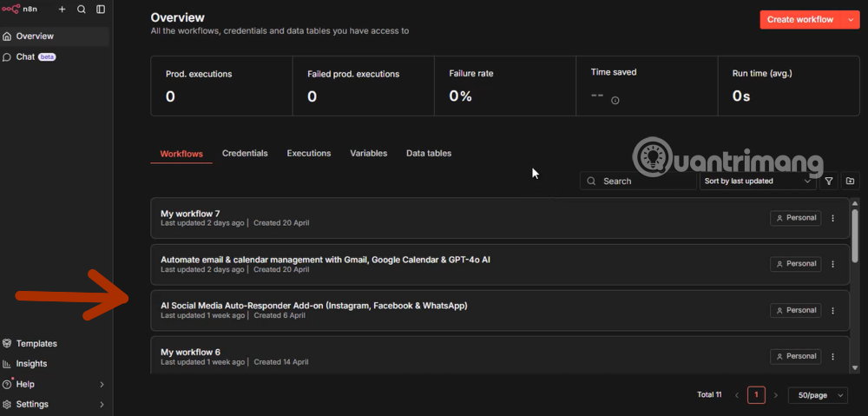Open the Sort by last updated dropdown
Screen dimensions: 868x416
point(759,182)
